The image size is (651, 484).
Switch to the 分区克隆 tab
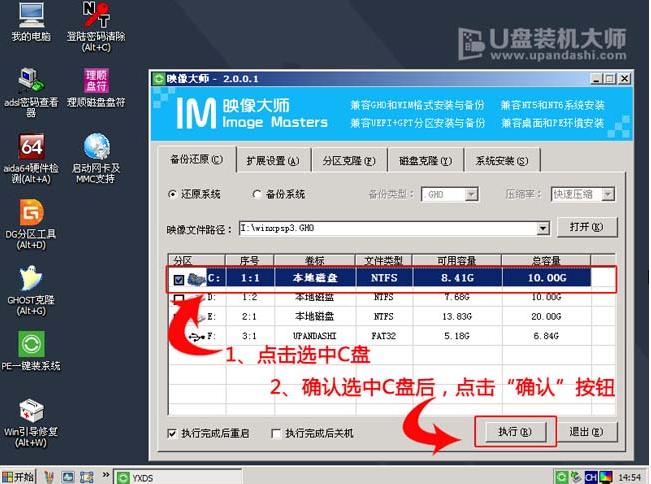pos(349,160)
